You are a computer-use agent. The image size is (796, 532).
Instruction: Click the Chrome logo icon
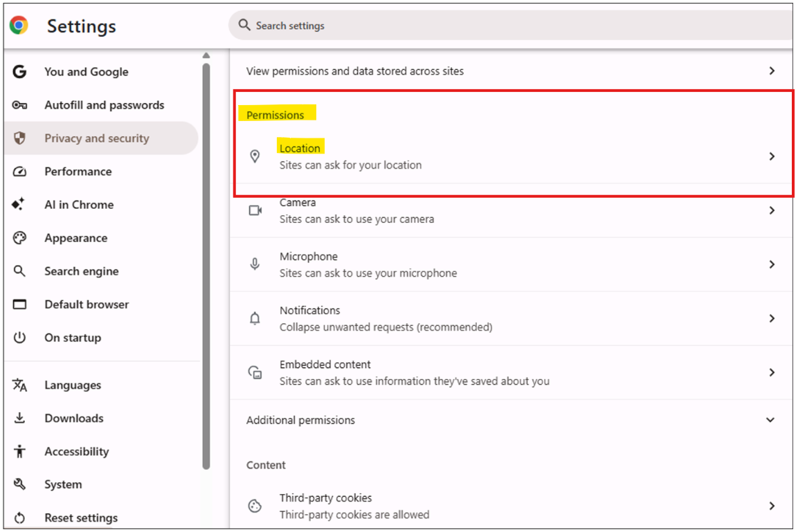(19, 25)
